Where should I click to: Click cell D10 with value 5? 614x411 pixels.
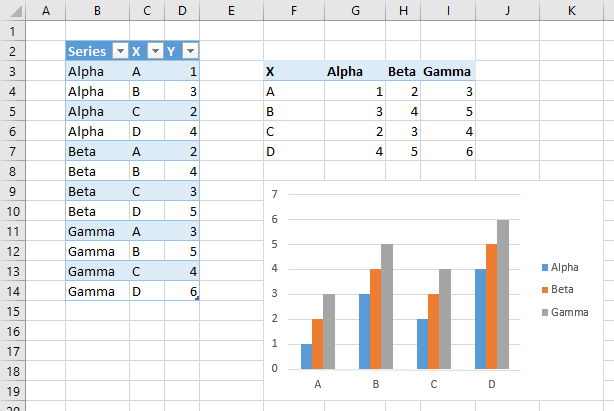(x=182, y=211)
